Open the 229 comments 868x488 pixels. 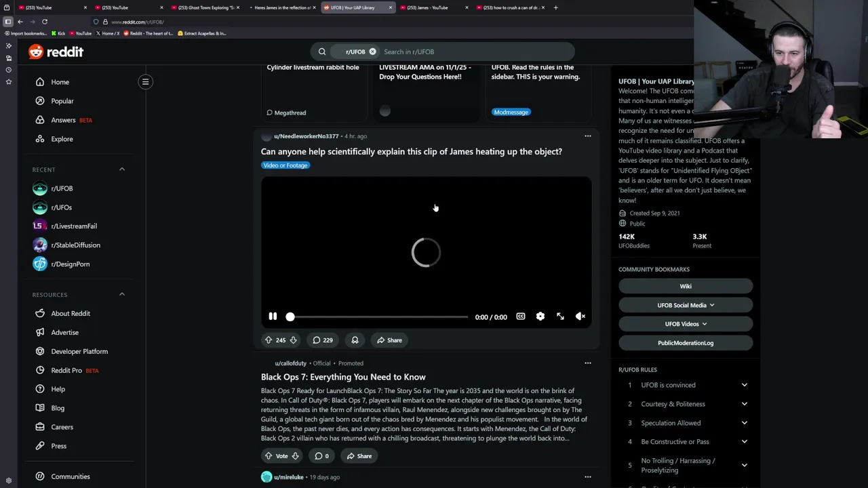[x=323, y=340]
